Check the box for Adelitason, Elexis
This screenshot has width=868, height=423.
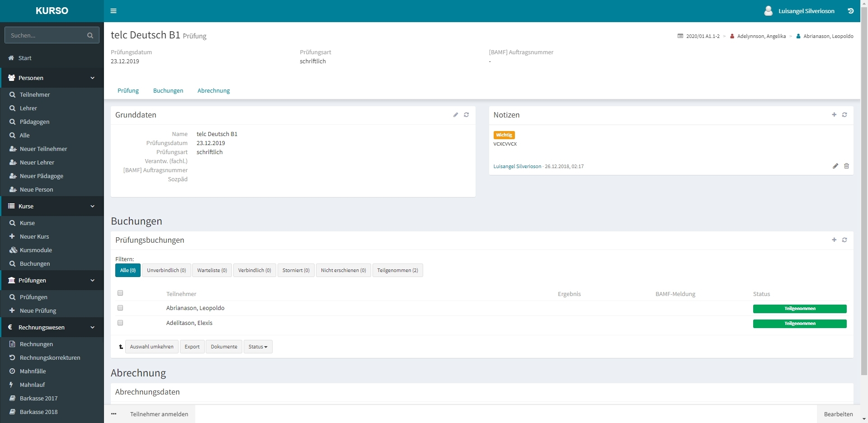click(x=120, y=323)
